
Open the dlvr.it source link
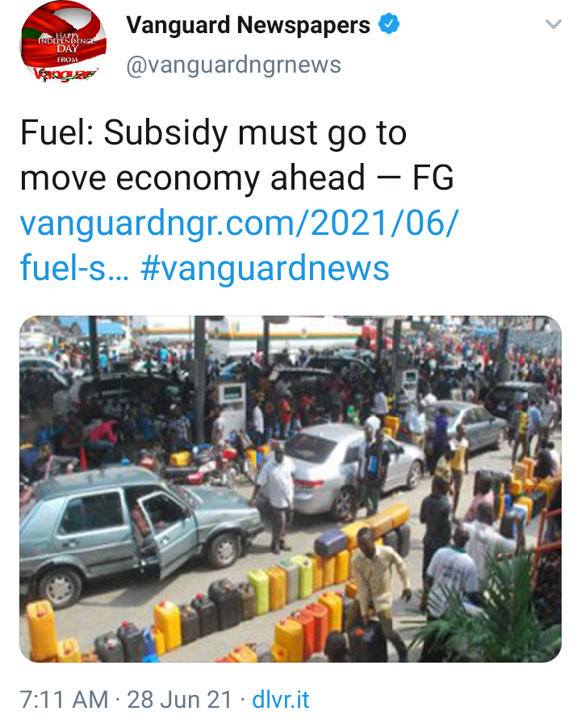click(x=280, y=699)
